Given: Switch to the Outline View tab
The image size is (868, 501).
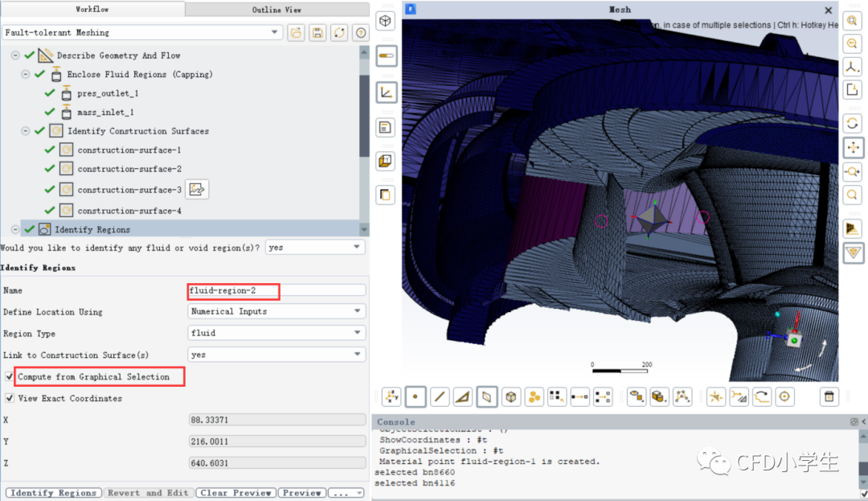Looking at the screenshot, I should pos(276,10).
